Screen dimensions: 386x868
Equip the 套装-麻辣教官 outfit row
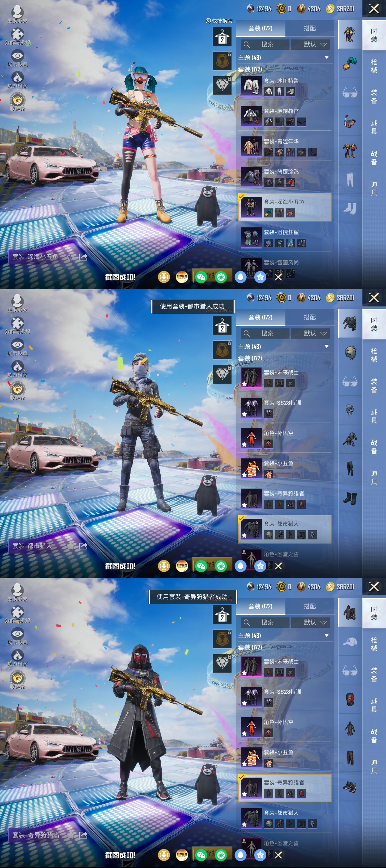(285, 116)
